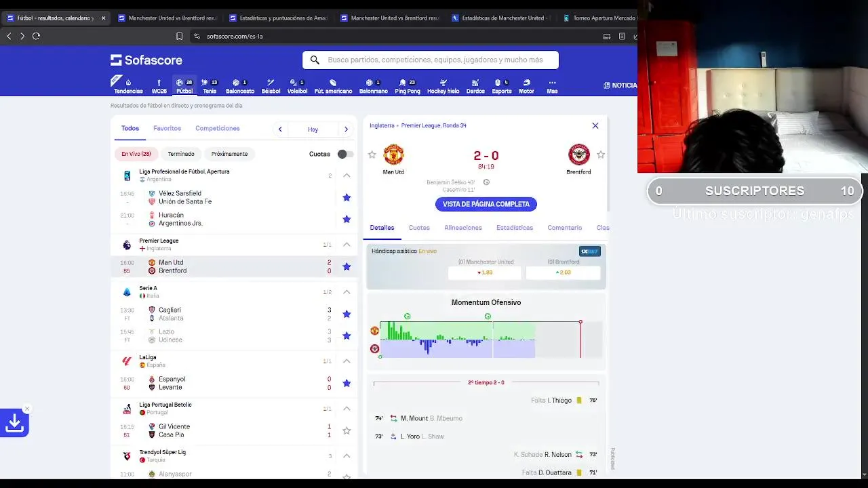Select the Béisbol sport icon
This screenshot has width=868, height=488.
tap(271, 86)
